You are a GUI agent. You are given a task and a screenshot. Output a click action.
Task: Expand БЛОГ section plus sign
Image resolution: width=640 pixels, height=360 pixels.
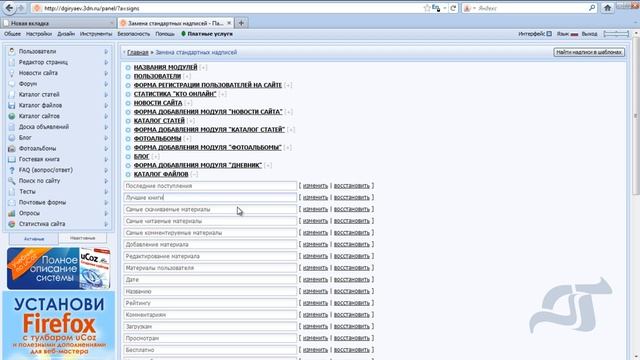point(156,157)
